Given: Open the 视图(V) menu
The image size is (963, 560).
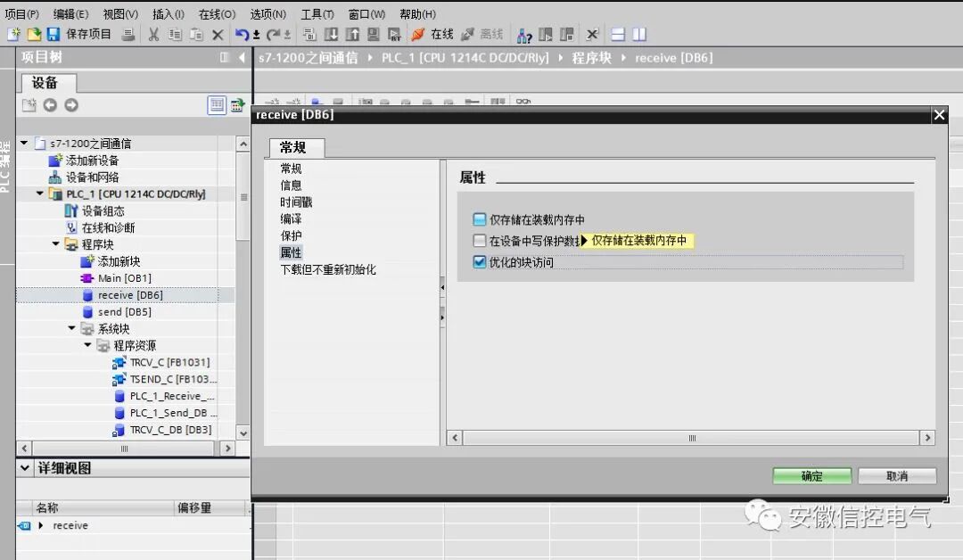Looking at the screenshot, I should click(x=120, y=13).
